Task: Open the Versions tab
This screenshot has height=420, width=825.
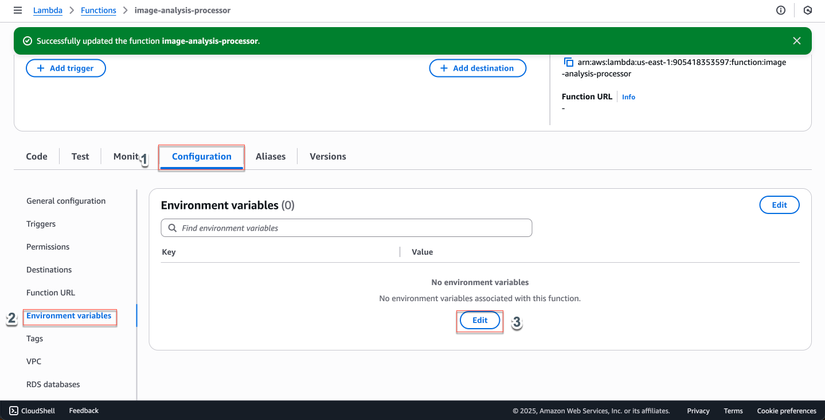Action: click(x=328, y=156)
